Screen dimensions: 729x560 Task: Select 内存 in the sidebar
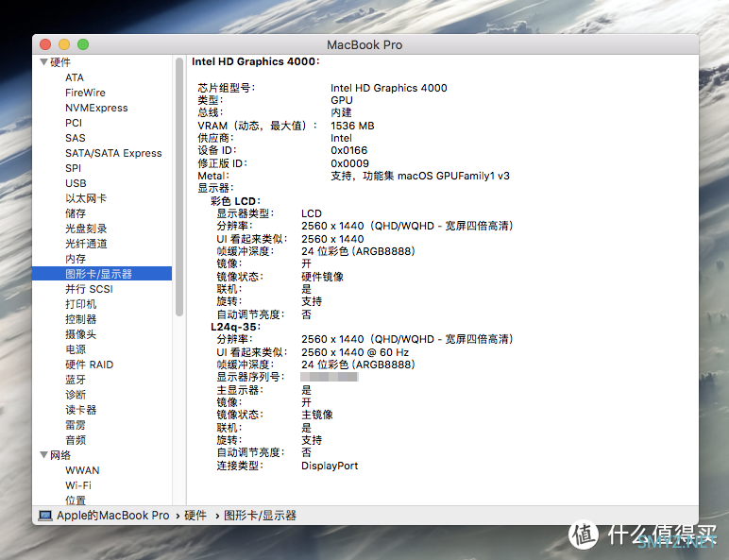click(76, 259)
